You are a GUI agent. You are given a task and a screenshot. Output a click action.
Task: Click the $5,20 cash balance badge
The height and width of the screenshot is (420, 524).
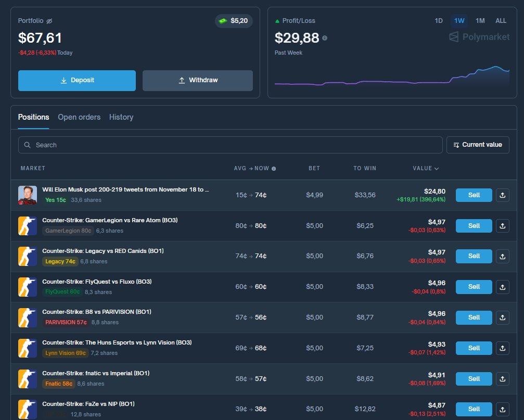tap(234, 21)
